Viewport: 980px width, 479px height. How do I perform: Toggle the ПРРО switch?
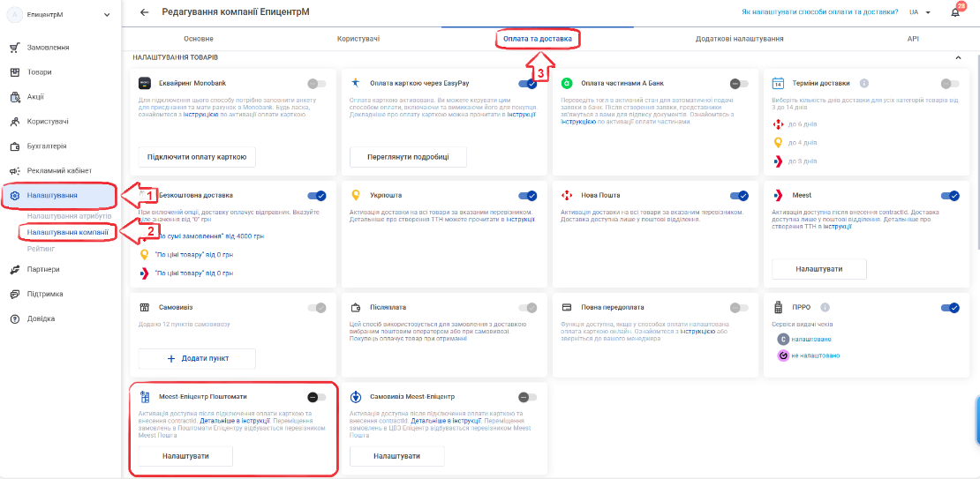[950, 307]
